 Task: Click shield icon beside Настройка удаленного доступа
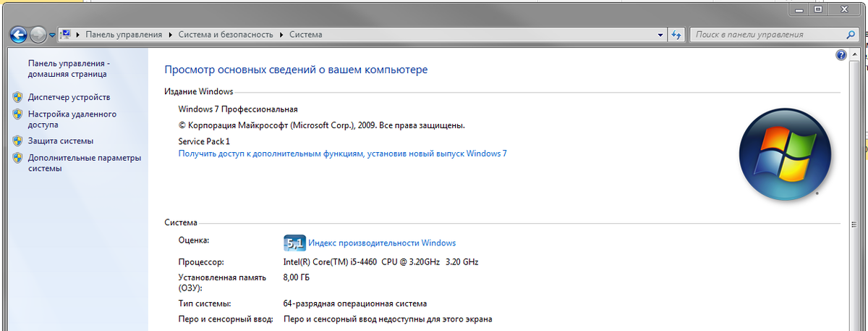pos(18,114)
